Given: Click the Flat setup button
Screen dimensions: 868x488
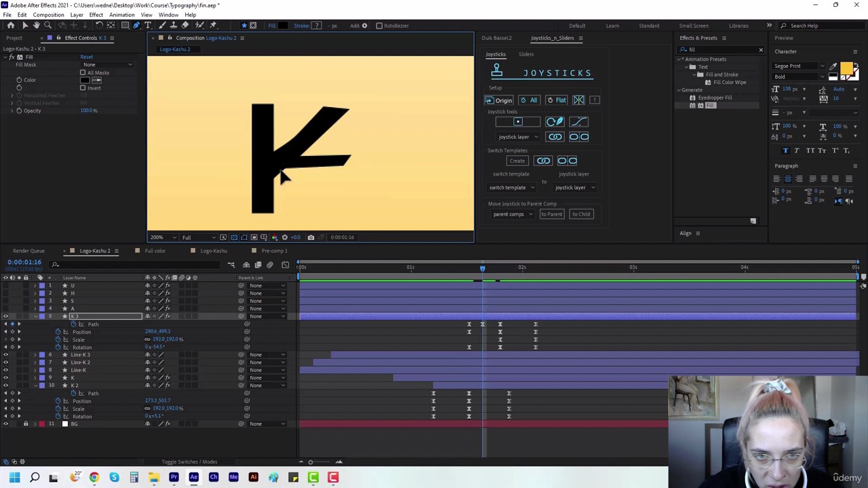Looking at the screenshot, I should point(557,100).
